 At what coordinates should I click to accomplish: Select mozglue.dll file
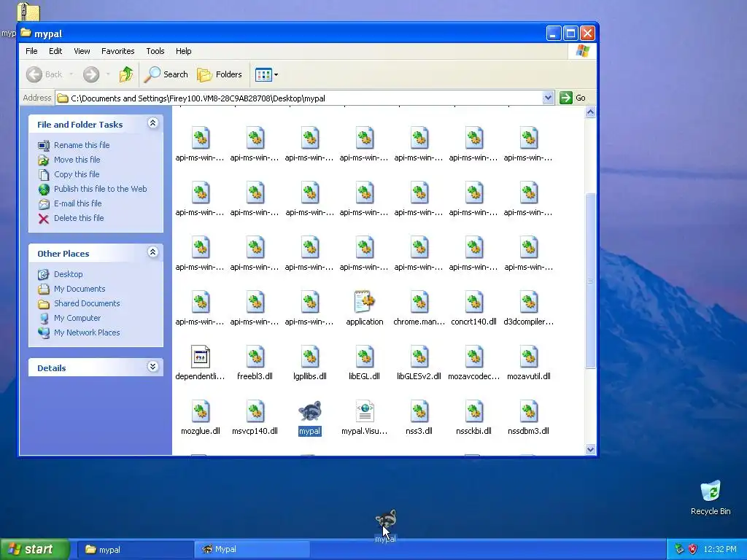(x=200, y=417)
